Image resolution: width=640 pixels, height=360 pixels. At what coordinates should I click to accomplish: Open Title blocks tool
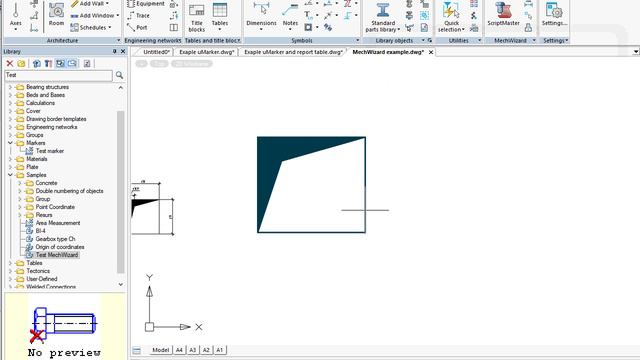[x=196, y=18]
